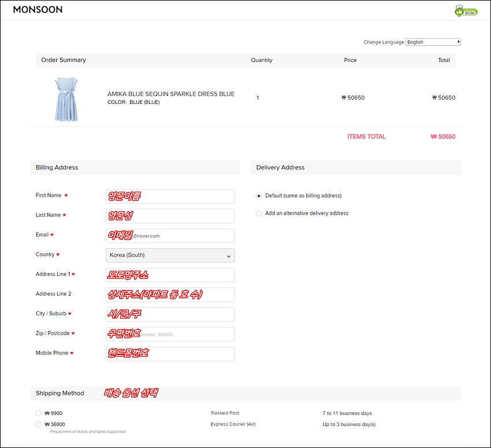Screen dimensions: 491x448
Task: Select the City / Suburb field
Action: (x=170, y=315)
